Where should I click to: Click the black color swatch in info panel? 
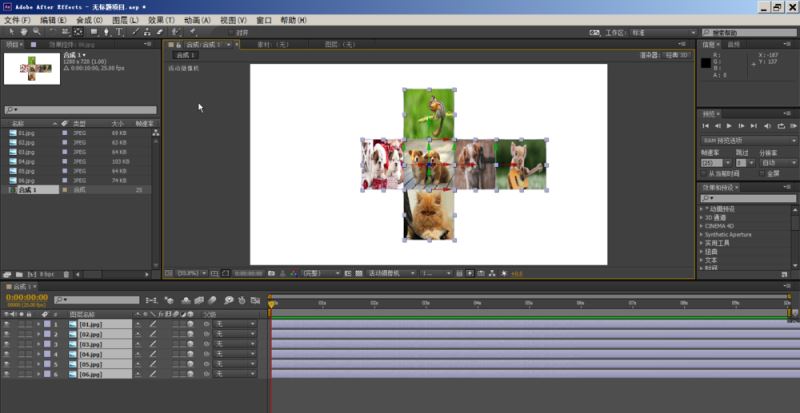706,63
